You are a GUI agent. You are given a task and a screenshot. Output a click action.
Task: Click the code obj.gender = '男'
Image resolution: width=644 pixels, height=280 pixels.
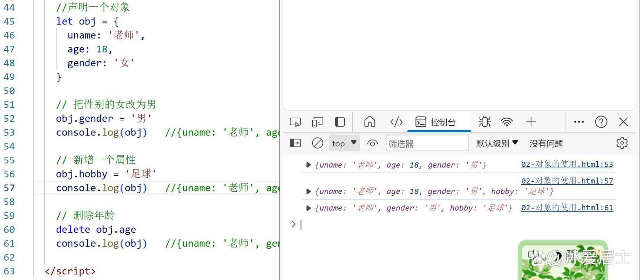point(104,118)
